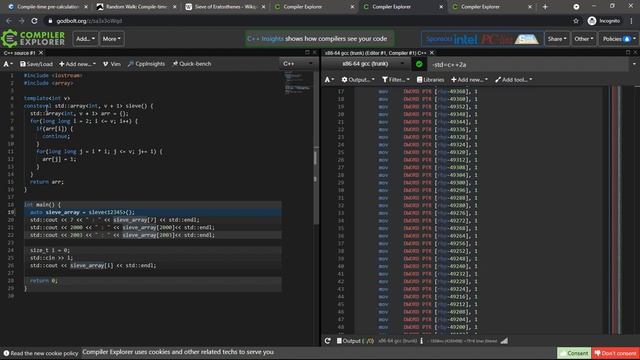Close the C++ source #1 tab

[x=41, y=53]
